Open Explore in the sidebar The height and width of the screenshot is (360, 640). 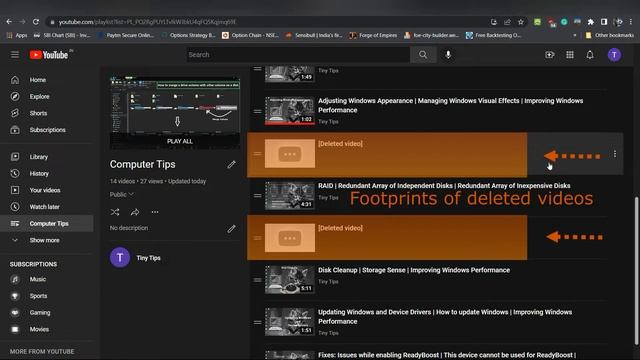pos(47,96)
